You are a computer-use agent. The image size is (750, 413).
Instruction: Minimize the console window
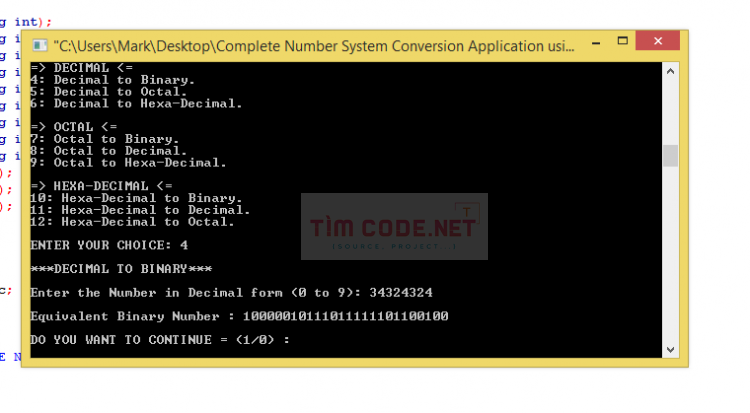(x=596, y=43)
